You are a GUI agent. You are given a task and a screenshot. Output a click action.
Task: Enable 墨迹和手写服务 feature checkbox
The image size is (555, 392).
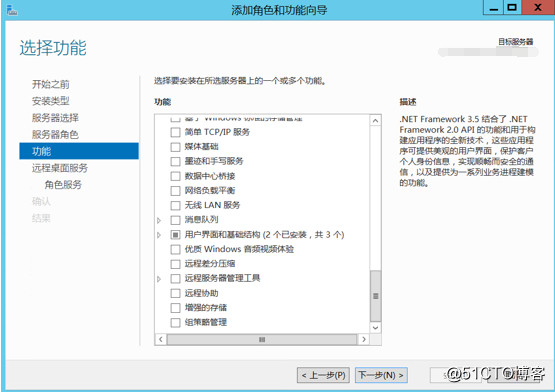[175, 161]
